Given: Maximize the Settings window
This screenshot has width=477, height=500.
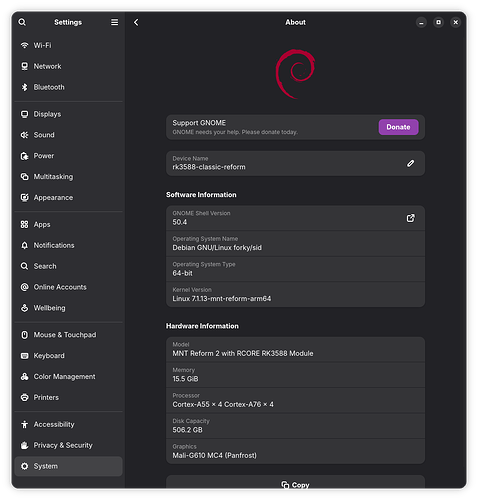Looking at the screenshot, I should pyautogui.click(x=438, y=22).
